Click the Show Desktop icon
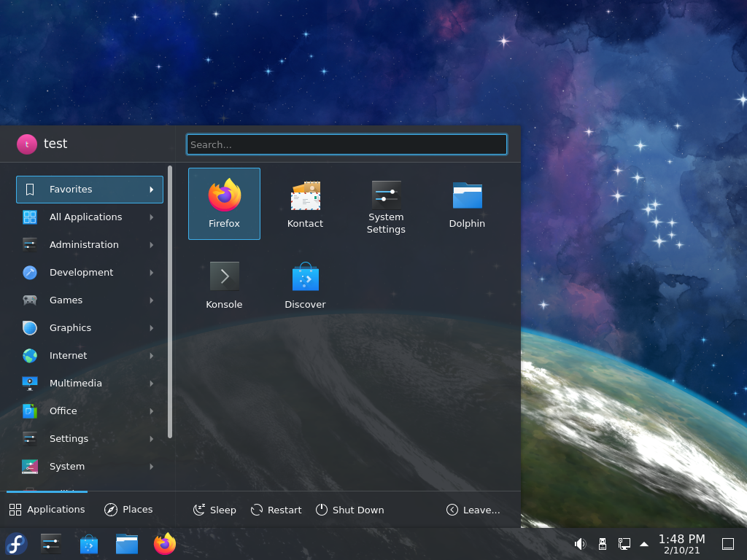Viewport: 747px width, 560px height. [x=728, y=544]
